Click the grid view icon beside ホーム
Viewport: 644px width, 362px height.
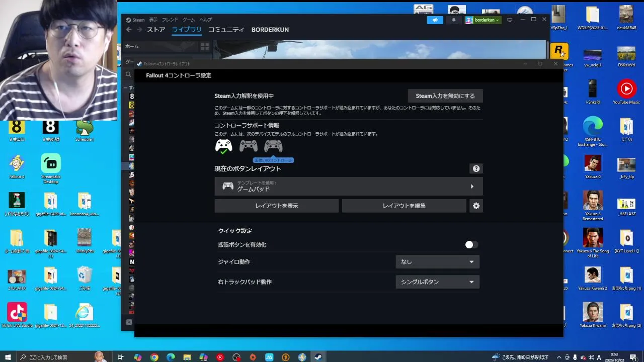click(205, 46)
